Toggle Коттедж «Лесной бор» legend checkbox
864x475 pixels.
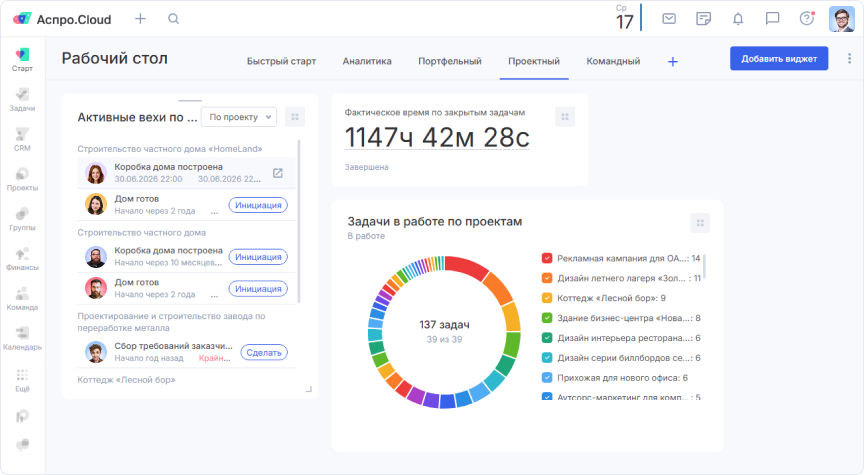click(547, 298)
